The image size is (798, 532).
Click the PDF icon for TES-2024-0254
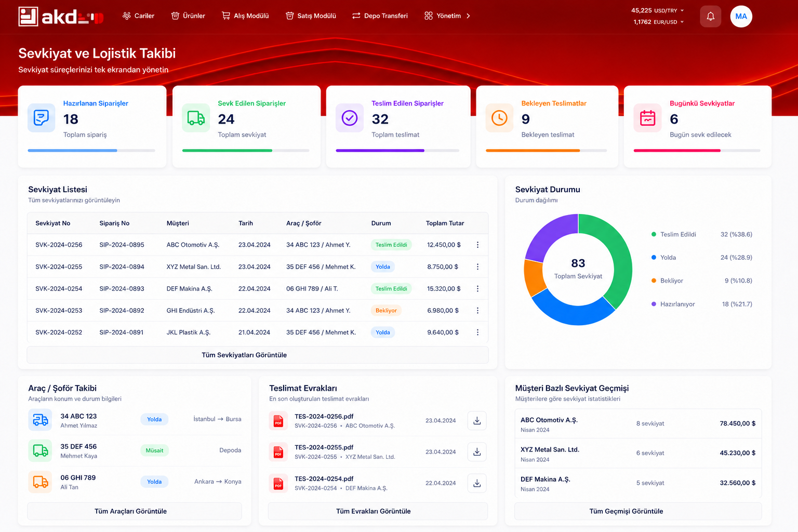click(x=278, y=483)
